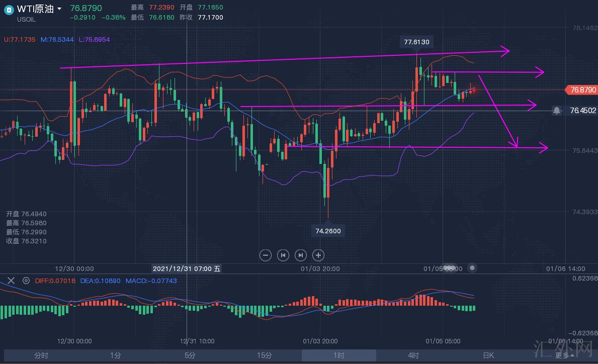Switch to the 5分 timeframe
This screenshot has height=364, width=598.
pyautogui.click(x=190, y=355)
